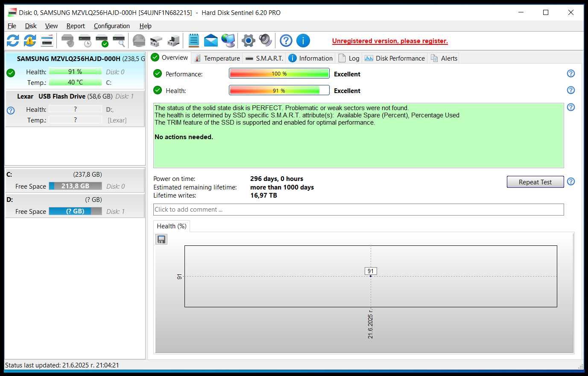Image resolution: width=588 pixels, height=376 pixels.
Task: Click the globe and monitor toolbar icon
Action: pyautogui.click(x=228, y=41)
